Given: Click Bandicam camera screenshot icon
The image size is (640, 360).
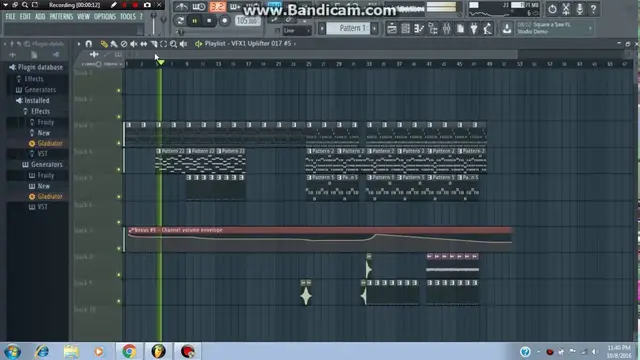Looking at the screenshot, I should [147, 5].
